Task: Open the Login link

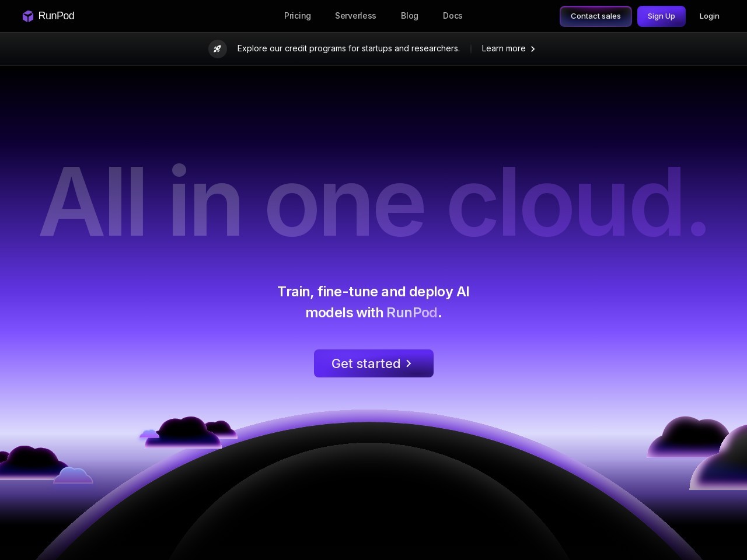Action: point(710,16)
